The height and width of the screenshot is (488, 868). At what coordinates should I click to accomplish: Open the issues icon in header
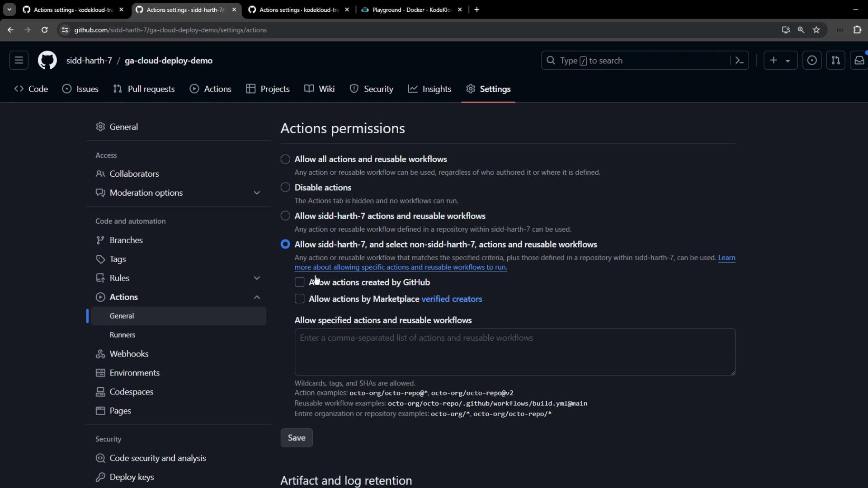(x=812, y=61)
